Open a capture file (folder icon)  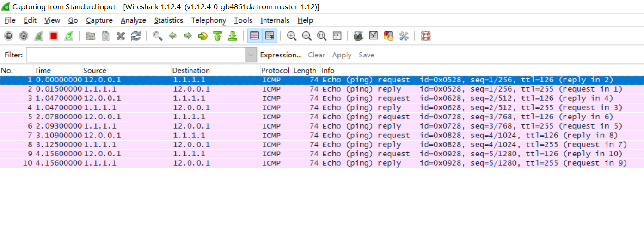pyautogui.click(x=91, y=36)
